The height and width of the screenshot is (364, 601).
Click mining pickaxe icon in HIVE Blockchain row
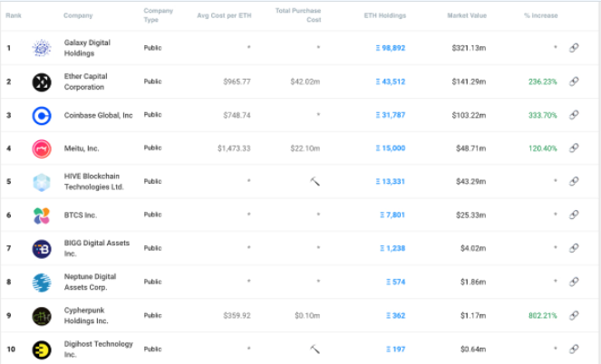pos(315,181)
